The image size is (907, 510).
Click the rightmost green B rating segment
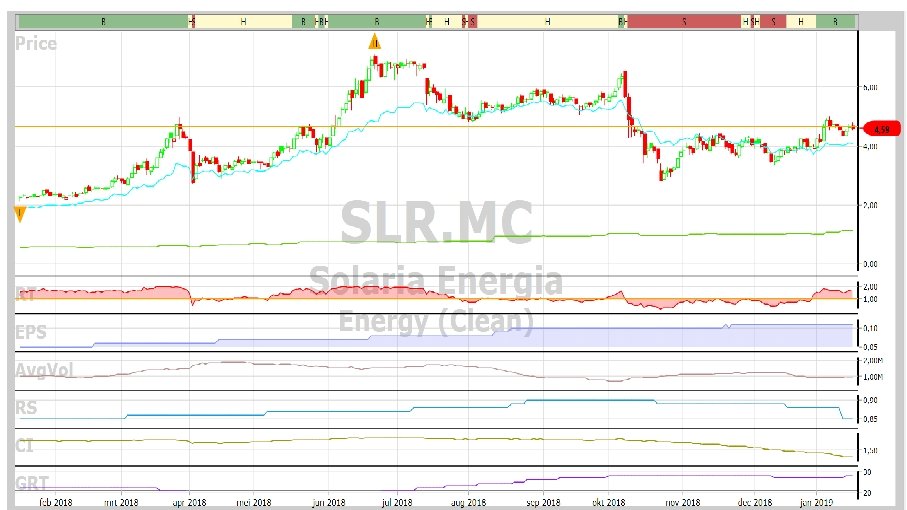tap(835, 22)
